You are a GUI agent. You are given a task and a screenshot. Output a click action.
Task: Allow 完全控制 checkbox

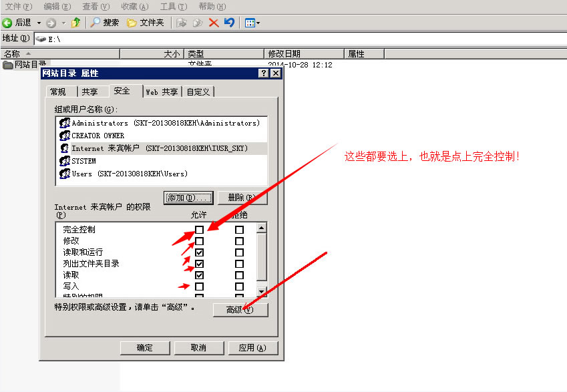tap(199, 230)
